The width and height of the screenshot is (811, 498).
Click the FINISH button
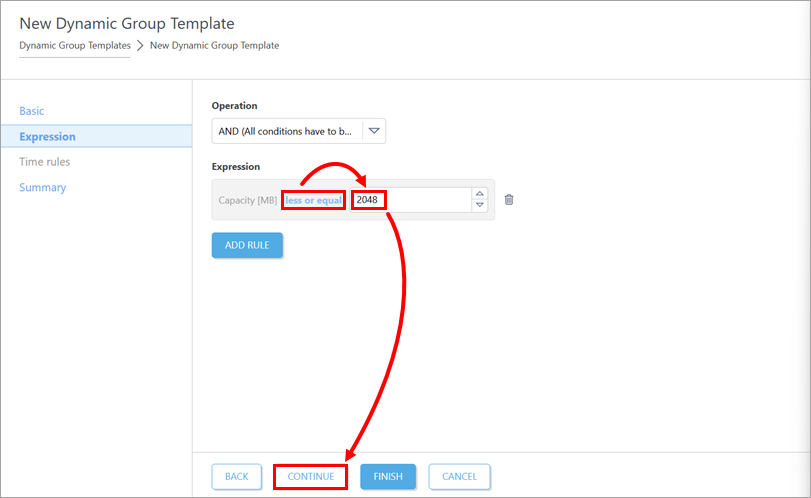point(388,477)
